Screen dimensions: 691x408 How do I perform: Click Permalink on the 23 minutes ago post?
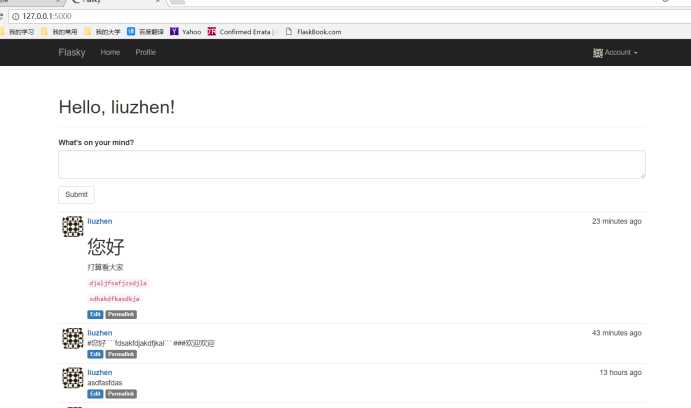pyautogui.click(x=121, y=315)
